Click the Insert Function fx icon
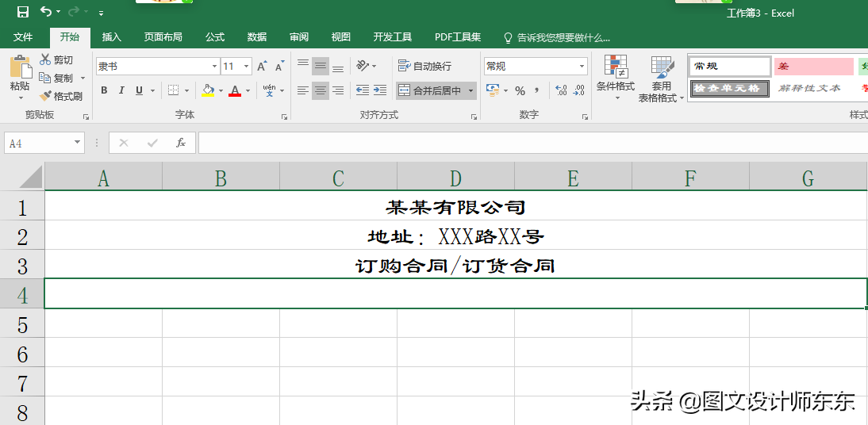 pyautogui.click(x=180, y=144)
